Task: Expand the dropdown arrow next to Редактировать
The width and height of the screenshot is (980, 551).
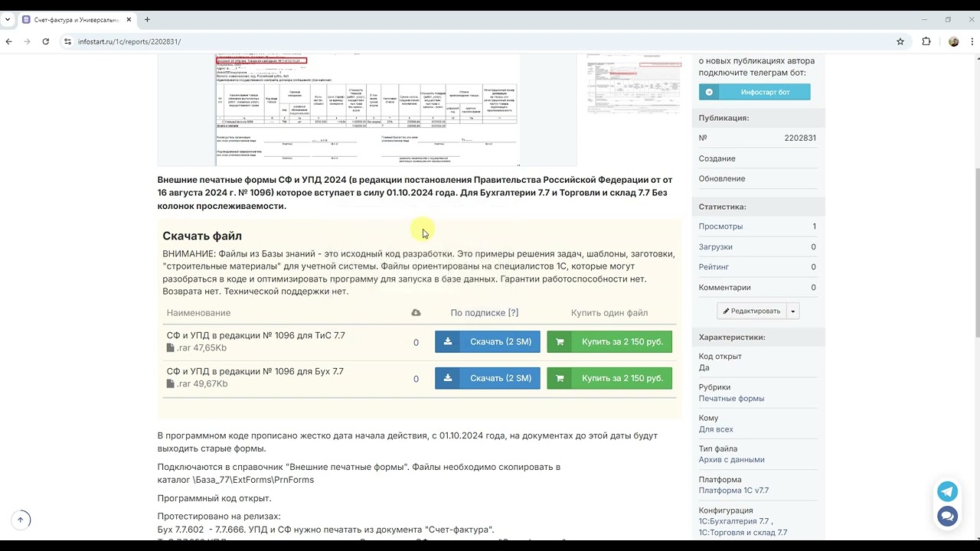Action: (x=793, y=311)
